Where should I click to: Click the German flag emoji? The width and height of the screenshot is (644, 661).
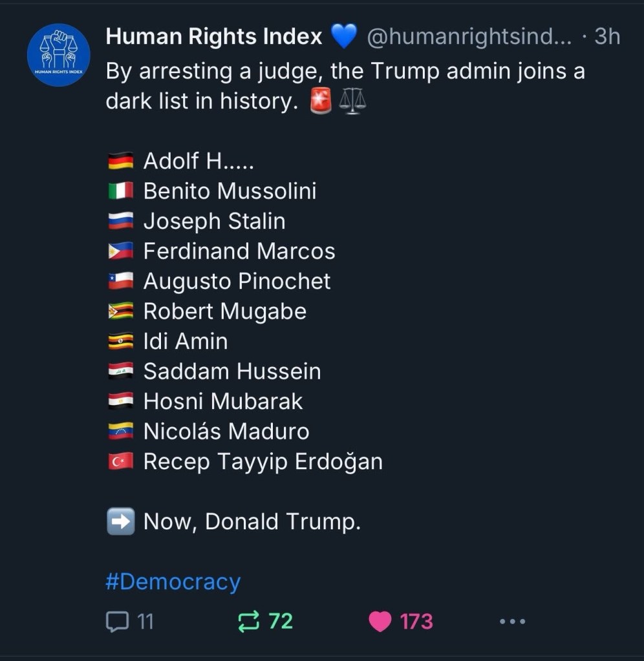click(121, 161)
